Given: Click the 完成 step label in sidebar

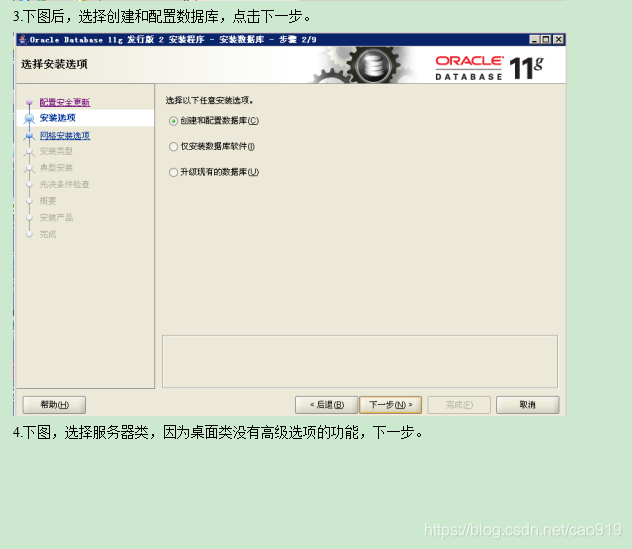Looking at the screenshot, I should (48, 235).
